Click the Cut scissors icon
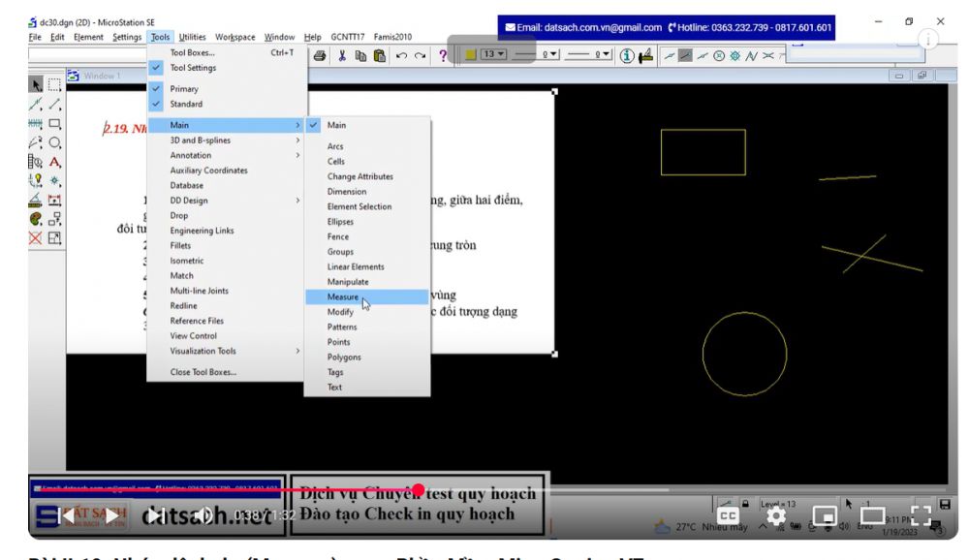969x560 pixels. [343, 57]
